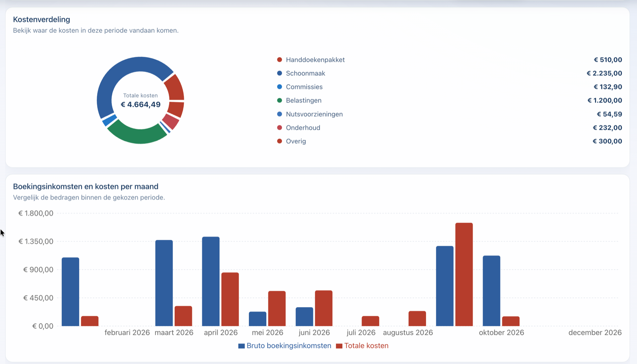The height and width of the screenshot is (364, 637).
Task: Click the green Belastingen legend dot
Action: coord(279,100)
